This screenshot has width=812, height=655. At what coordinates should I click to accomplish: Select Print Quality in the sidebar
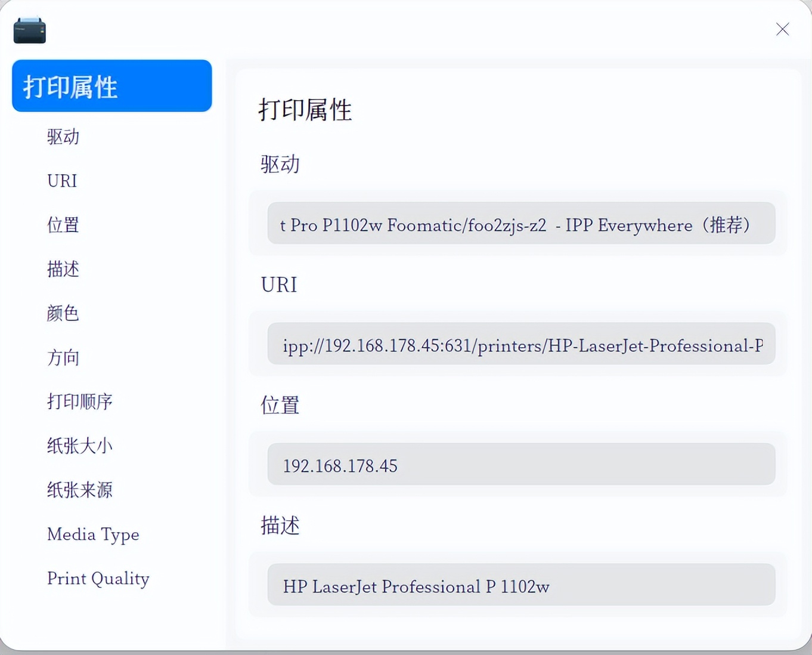[x=98, y=578]
